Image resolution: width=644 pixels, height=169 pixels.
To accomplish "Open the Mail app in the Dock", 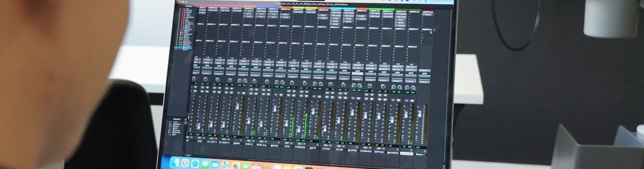I will click(215, 165).
